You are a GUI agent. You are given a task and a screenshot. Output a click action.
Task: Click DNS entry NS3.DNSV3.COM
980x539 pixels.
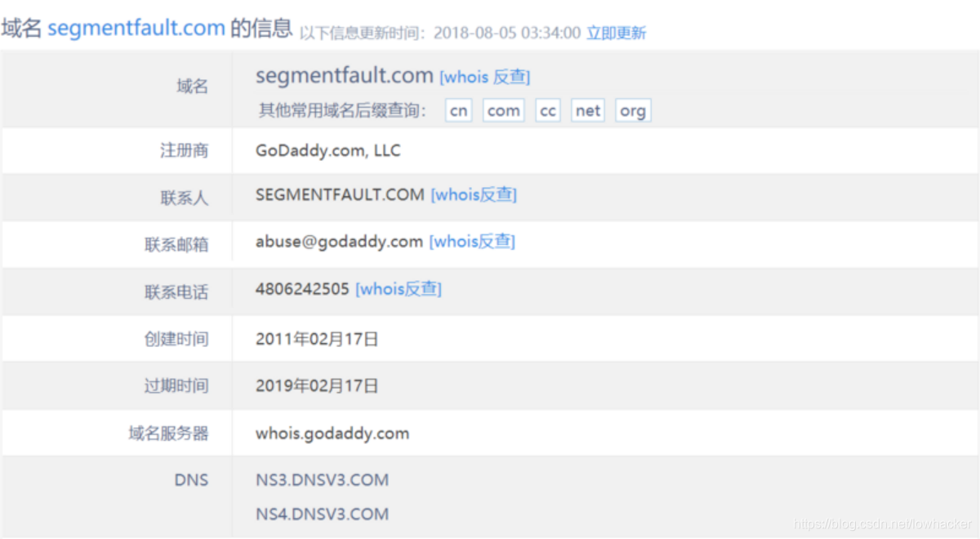point(322,480)
